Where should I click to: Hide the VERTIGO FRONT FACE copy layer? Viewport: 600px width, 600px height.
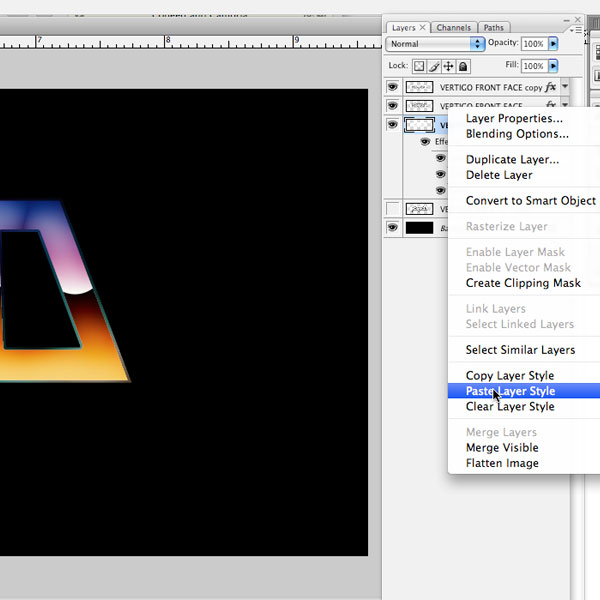(393, 88)
